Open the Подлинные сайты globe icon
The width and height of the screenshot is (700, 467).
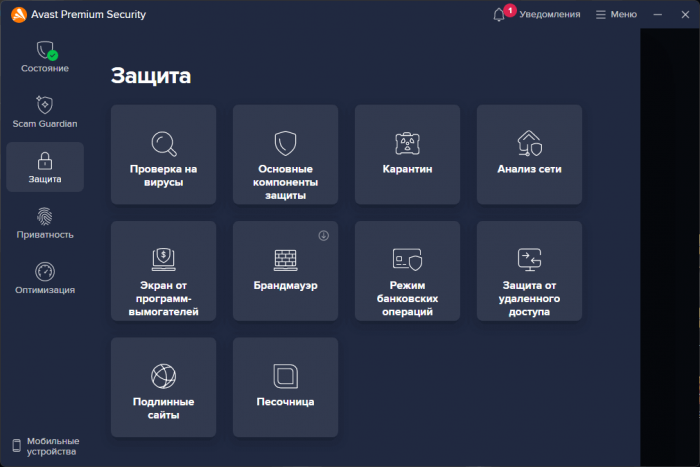(163, 376)
